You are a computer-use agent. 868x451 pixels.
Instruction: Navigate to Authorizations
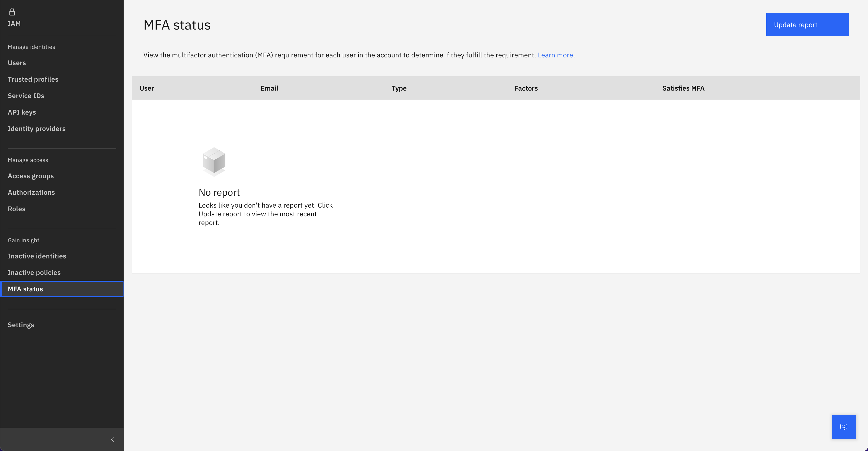[31, 192]
